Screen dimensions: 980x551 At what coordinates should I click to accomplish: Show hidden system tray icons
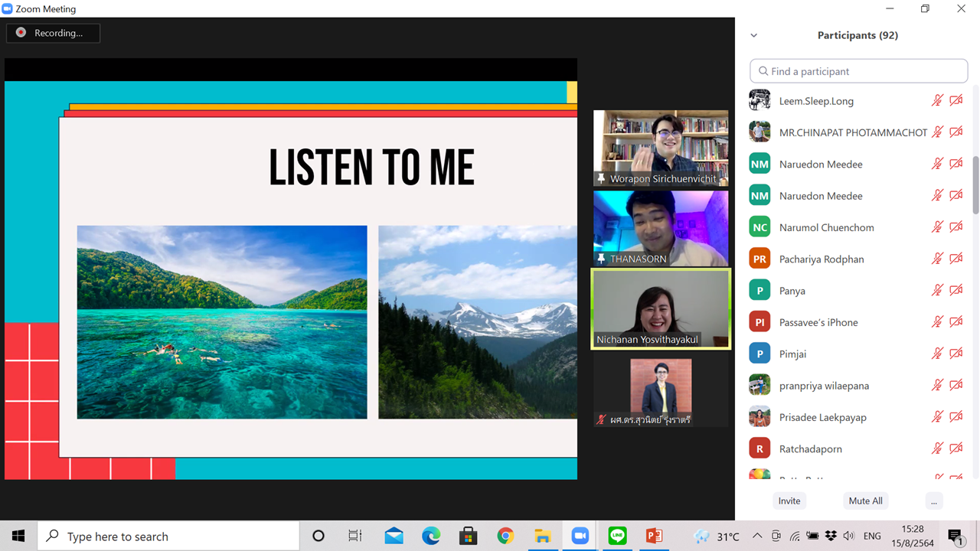pos(757,536)
